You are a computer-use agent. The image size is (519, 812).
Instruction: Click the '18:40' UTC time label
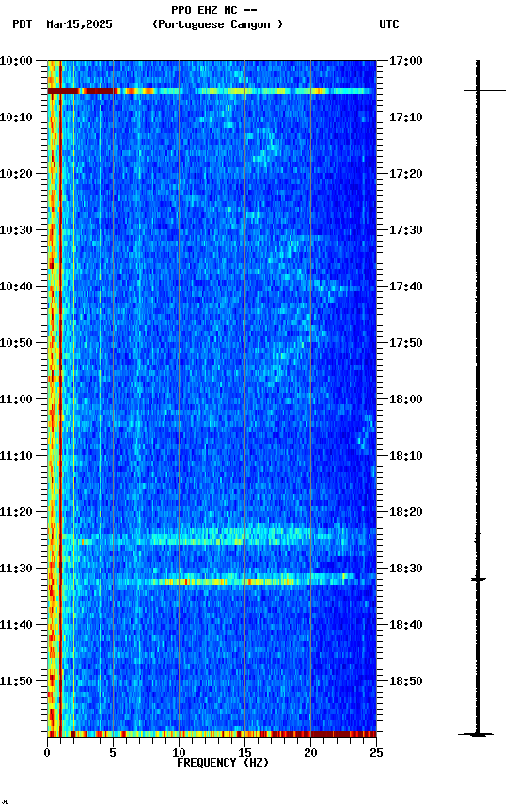coord(405,625)
